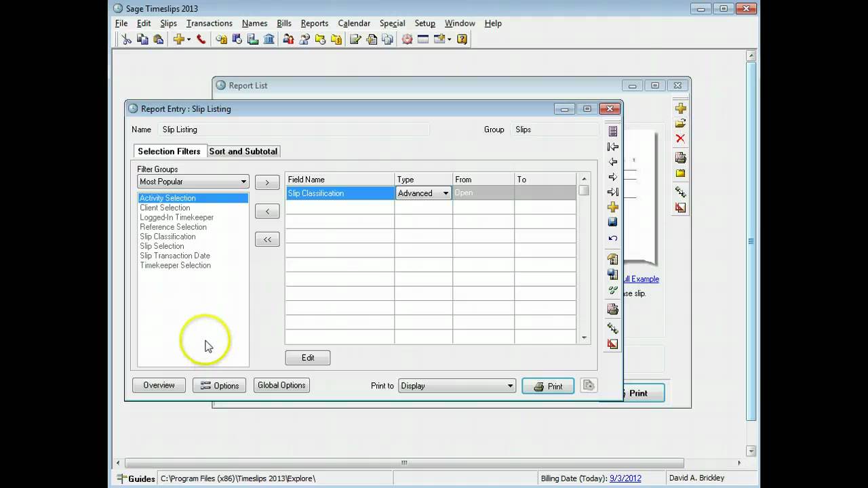Image resolution: width=868 pixels, height=488 pixels.
Task: Click the red X delete icon in Report List
Action: pyautogui.click(x=680, y=138)
